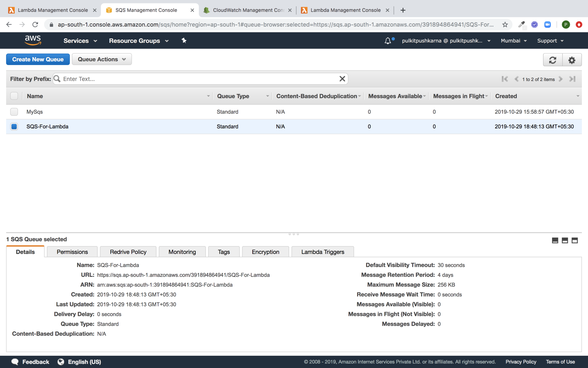Screen dimensions: 588x368
Task: Click the Create New Queue button
Action: (x=38, y=59)
